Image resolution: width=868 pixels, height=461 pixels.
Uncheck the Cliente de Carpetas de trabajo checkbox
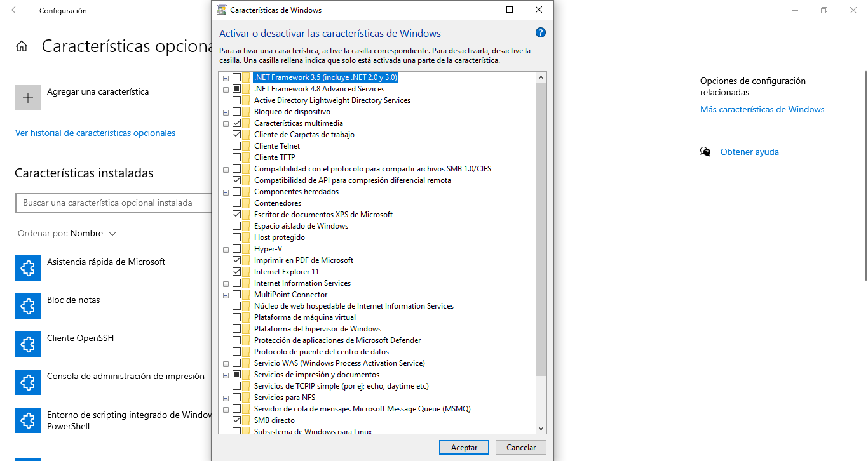236,135
